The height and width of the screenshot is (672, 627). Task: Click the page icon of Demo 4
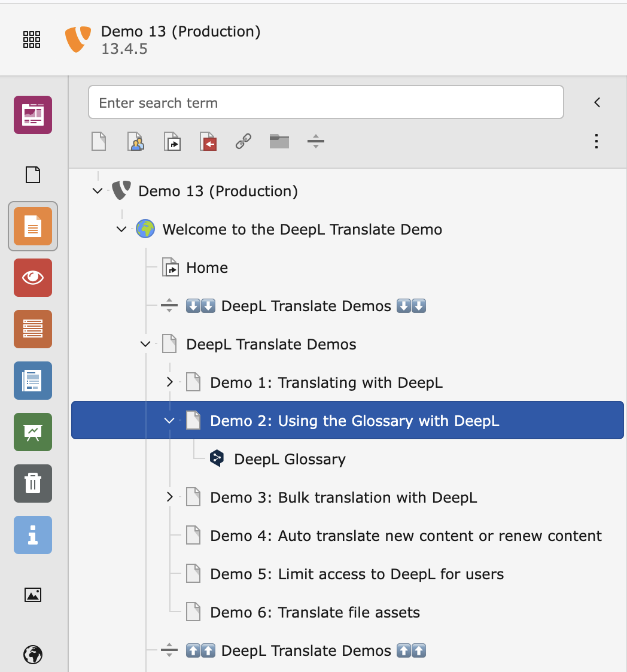tap(193, 536)
